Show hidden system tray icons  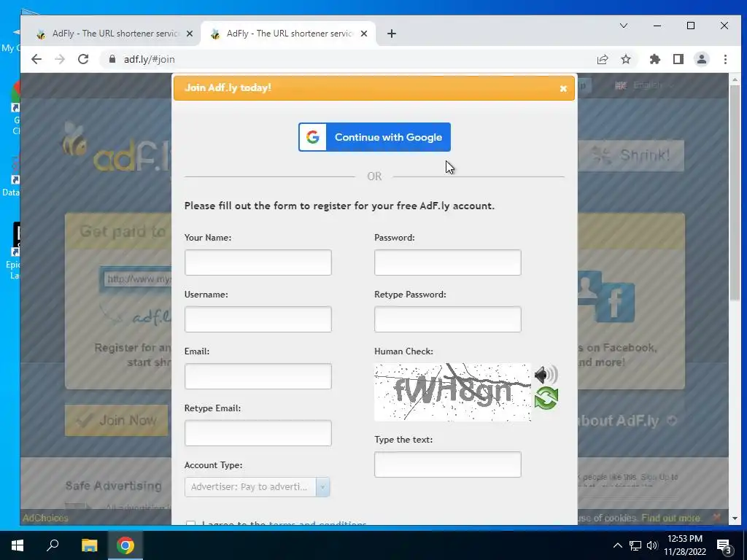[617, 545]
